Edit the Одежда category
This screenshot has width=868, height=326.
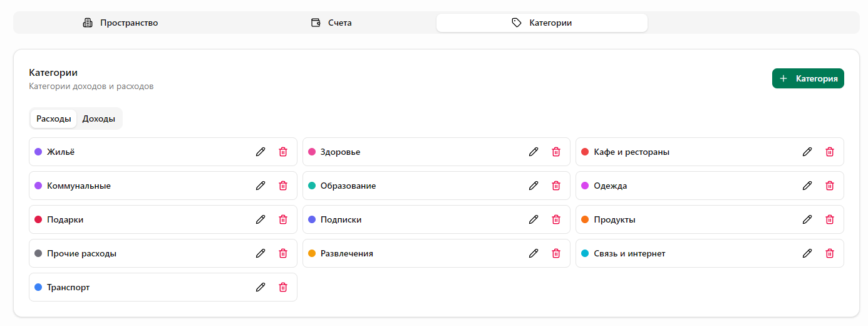click(x=807, y=186)
